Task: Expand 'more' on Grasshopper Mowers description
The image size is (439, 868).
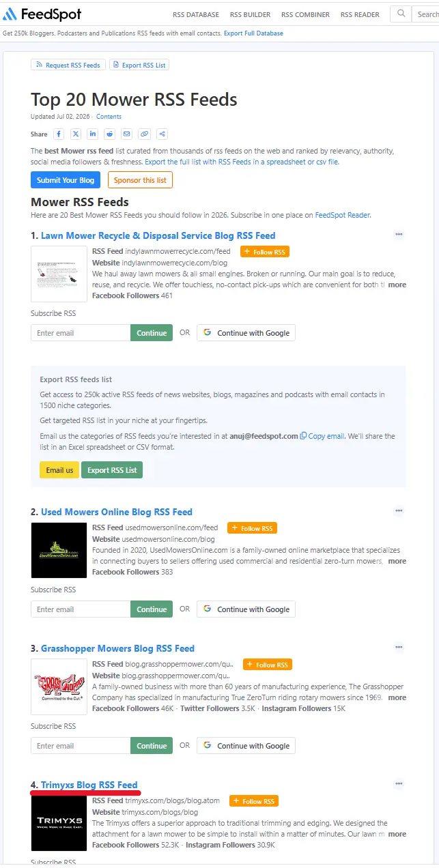Action: pyautogui.click(x=397, y=697)
